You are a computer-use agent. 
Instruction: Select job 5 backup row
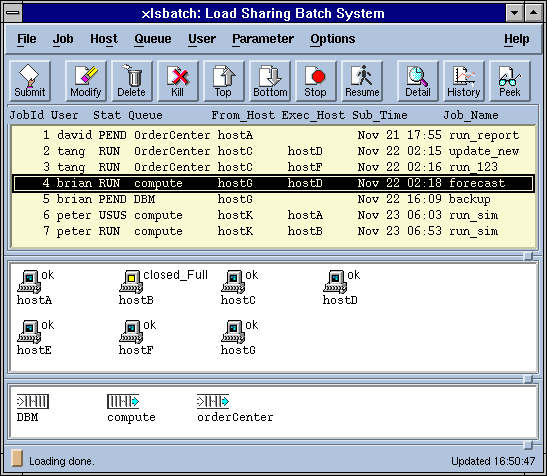click(273, 199)
